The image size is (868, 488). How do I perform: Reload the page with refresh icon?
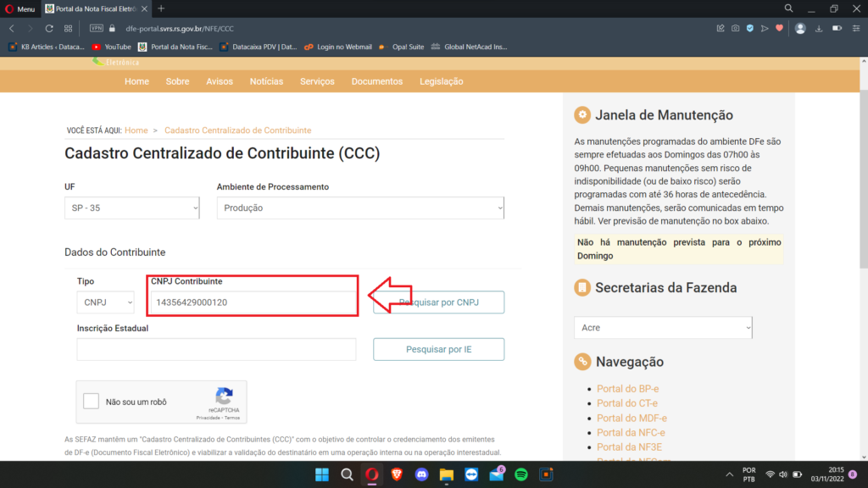coord(49,28)
